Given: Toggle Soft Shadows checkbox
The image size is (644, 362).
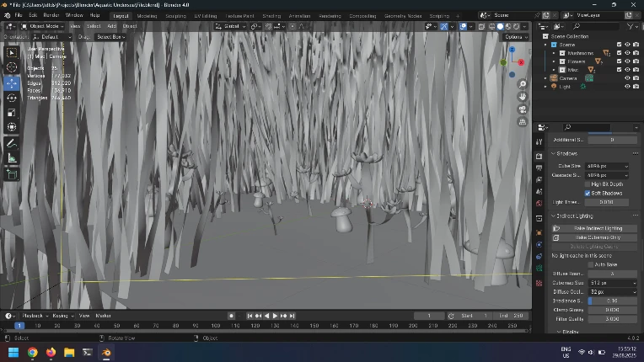Looking at the screenshot, I should [588, 193].
